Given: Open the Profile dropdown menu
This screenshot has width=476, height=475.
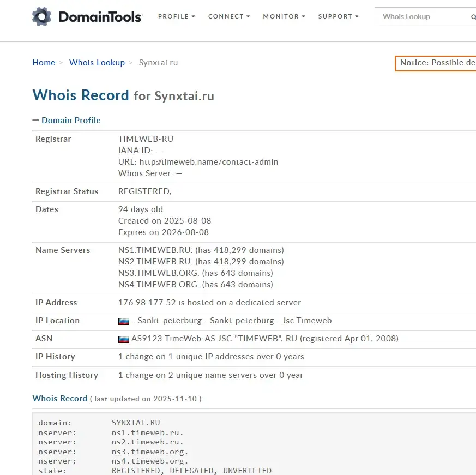Looking at the screenshot, I should tap(177, 16).
